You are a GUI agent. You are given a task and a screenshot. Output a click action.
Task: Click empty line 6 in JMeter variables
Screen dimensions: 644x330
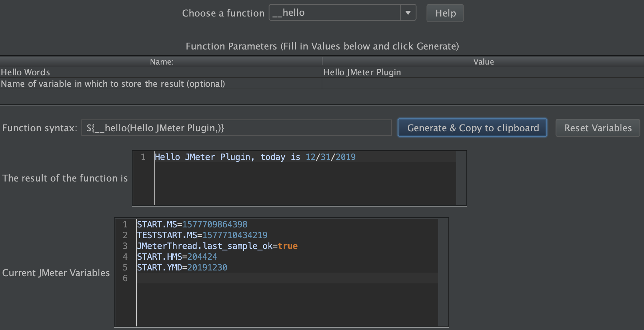(x=287, y=278)
